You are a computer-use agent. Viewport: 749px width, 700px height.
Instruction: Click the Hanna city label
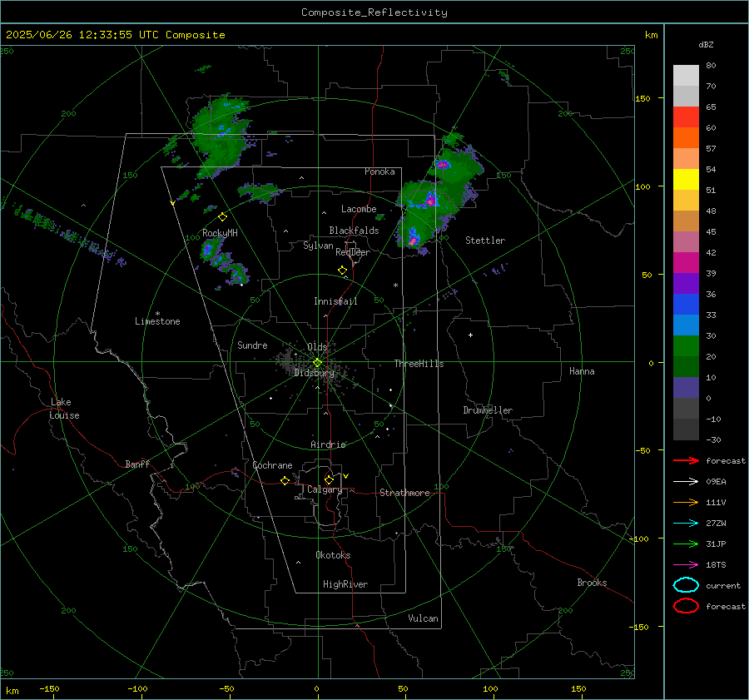pyautogui.click(x=582, y=371)
